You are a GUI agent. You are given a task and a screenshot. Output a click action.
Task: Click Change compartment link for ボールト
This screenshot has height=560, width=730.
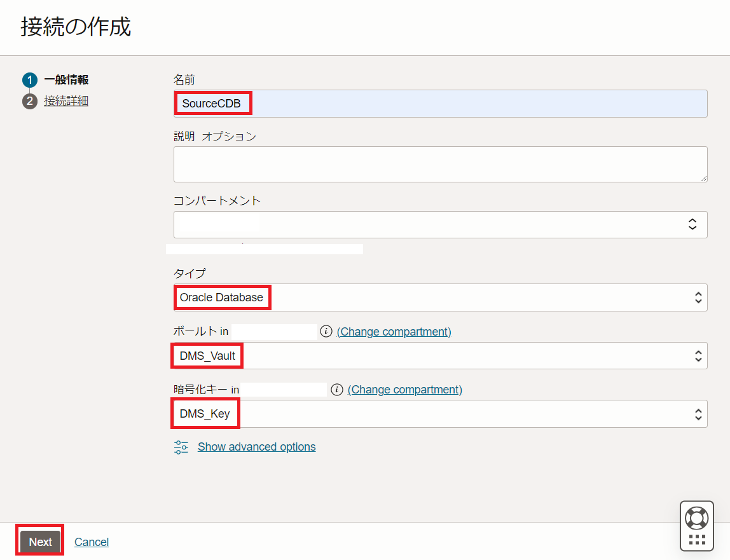pos(394,331)
